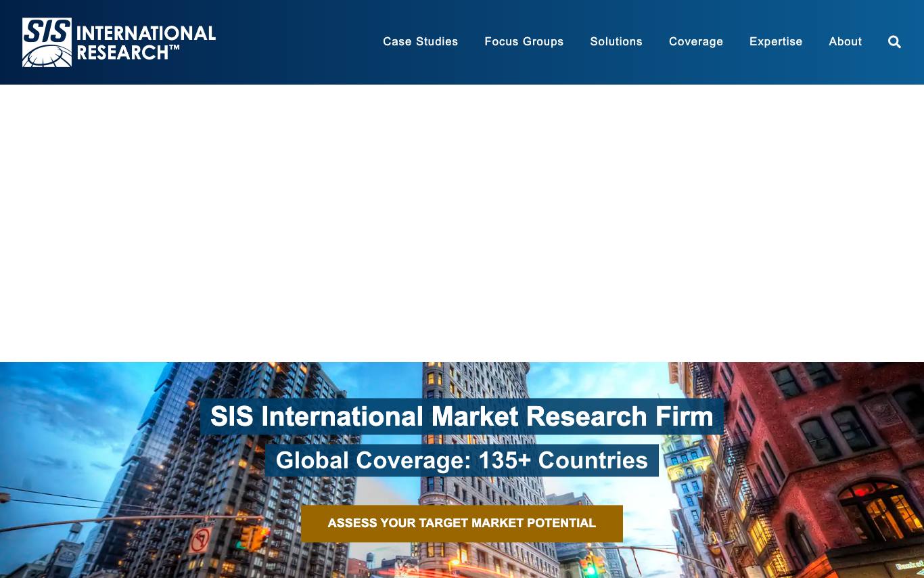
Task: Select Coverage in the top navigation
Action: [x=696, y=42]
